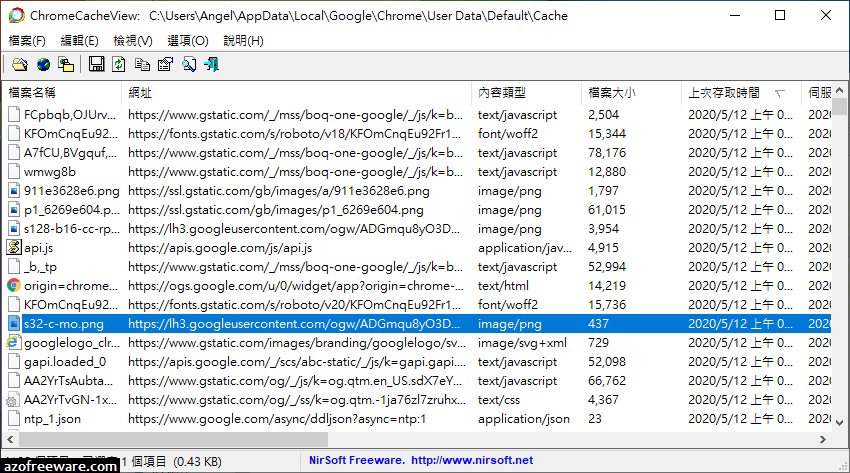The image size is (850, 473).
Task: Sort by 網址 column header
Action: tap(297, 93)
